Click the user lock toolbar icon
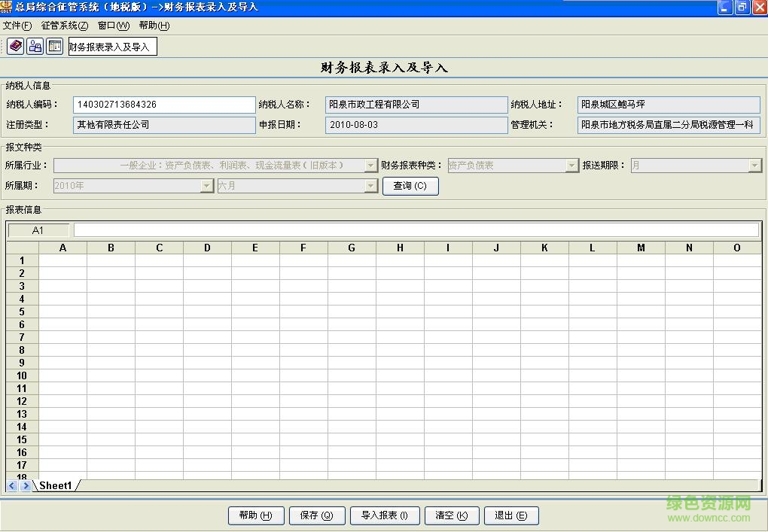 pos(35,46)
